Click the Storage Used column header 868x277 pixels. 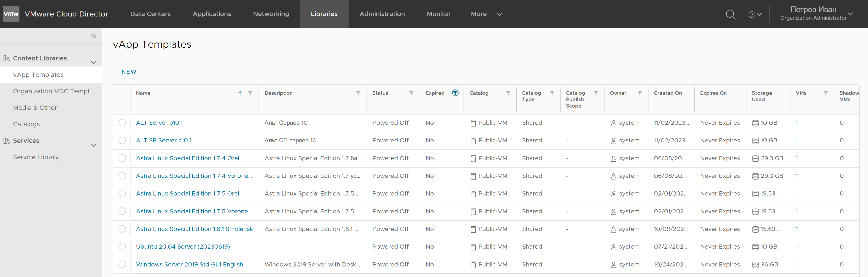coord(762,96)
